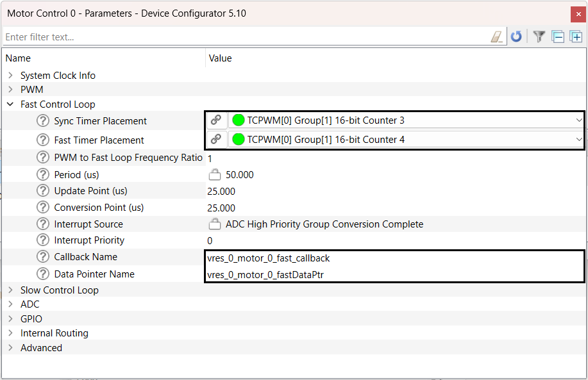Expand the System Clock Info section
The image size is (588, 380).
(x=10, y=76)
